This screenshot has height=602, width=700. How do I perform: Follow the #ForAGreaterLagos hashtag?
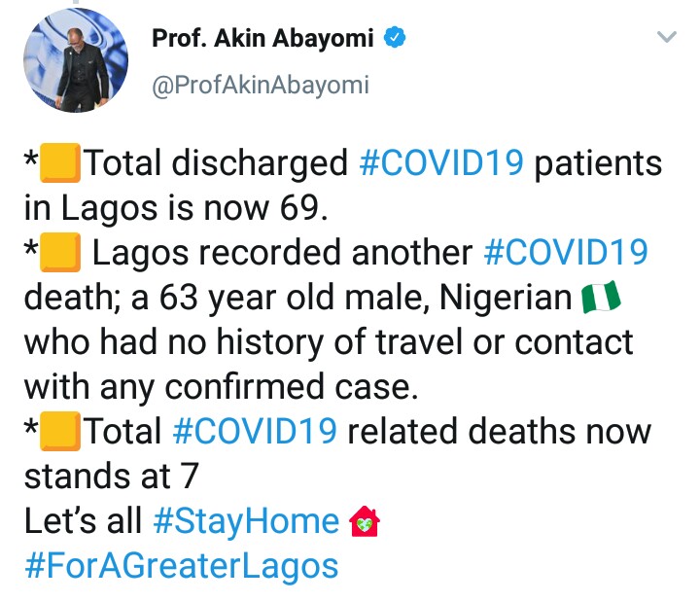182,566
